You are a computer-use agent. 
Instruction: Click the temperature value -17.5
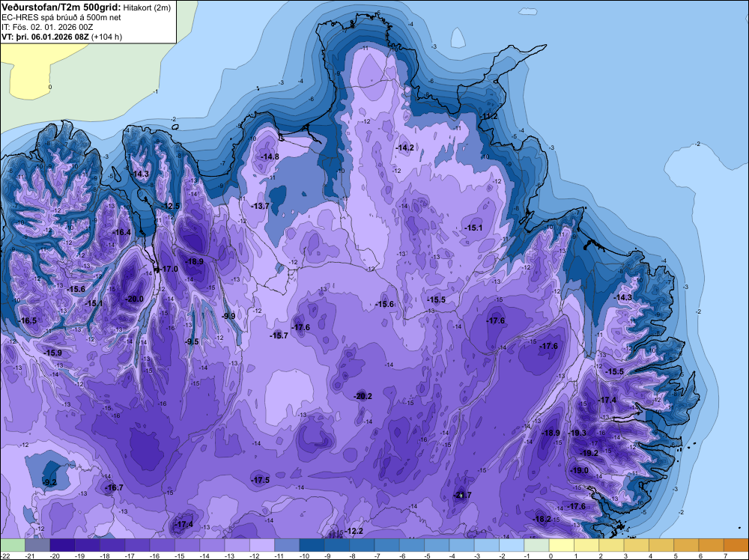point(261,481)
